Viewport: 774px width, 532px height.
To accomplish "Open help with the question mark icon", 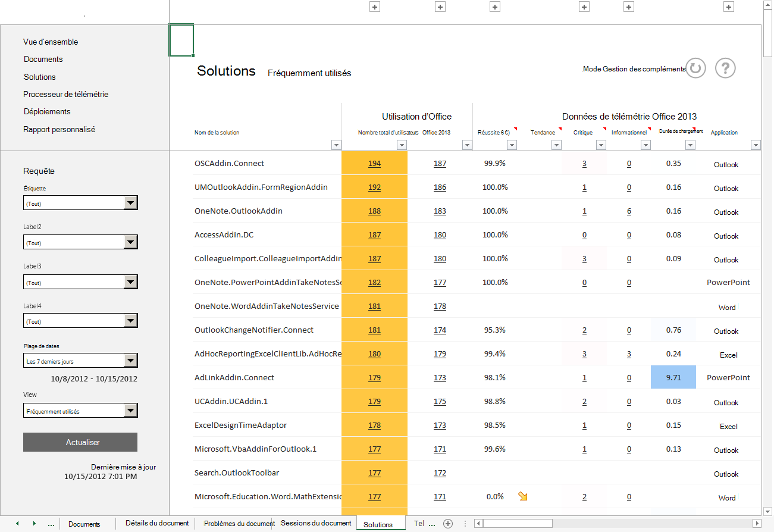I will tap(725, 68).
